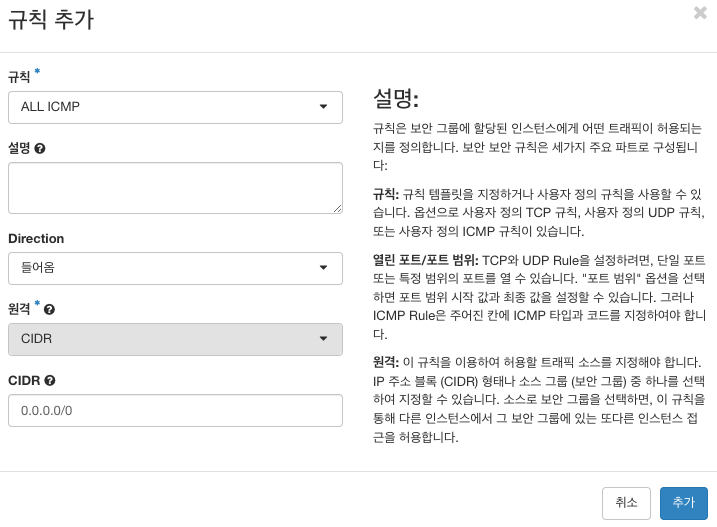Open the 규칙 dropdown showing ALL ICMP
The image size is (717, 527).
175,107
